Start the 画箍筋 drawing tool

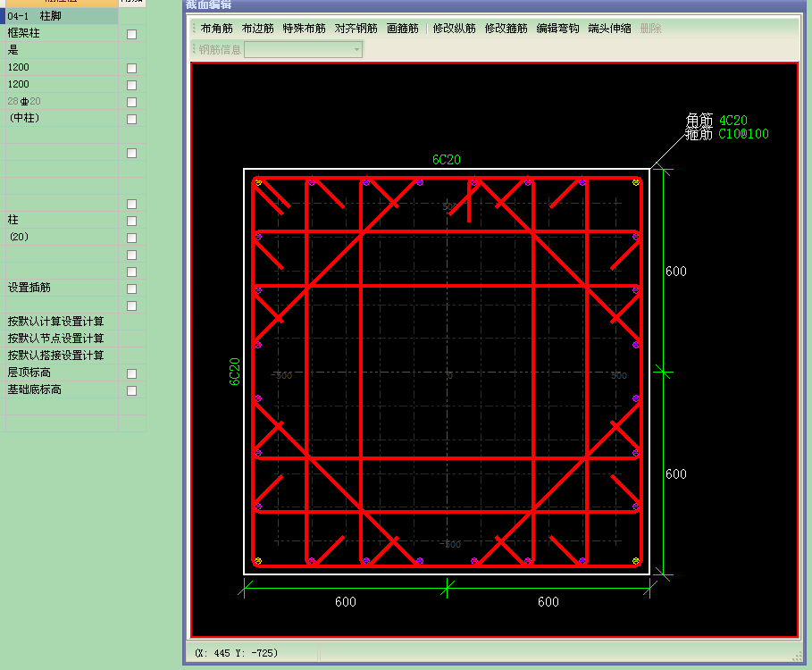pos(402,29)
